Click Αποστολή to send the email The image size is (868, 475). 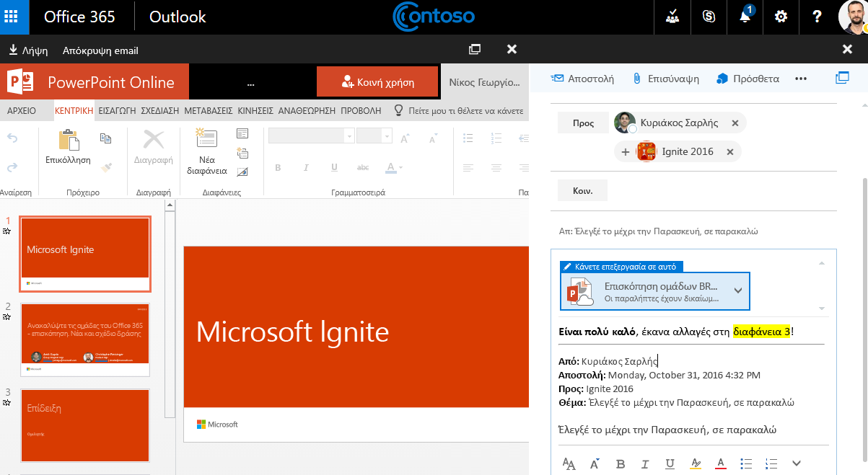point(582,79)
